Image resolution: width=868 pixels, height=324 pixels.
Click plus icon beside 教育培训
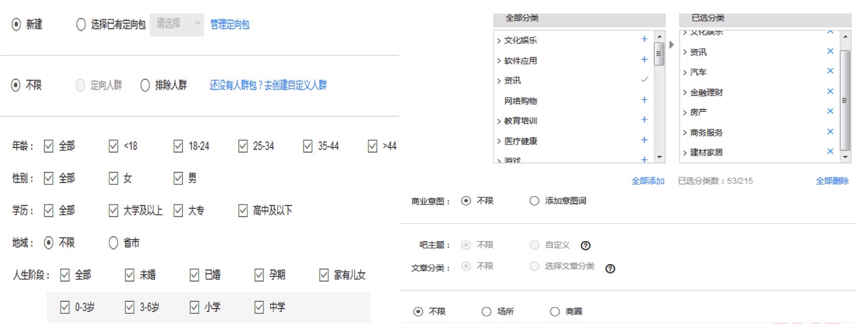click(x=644, y=120)
